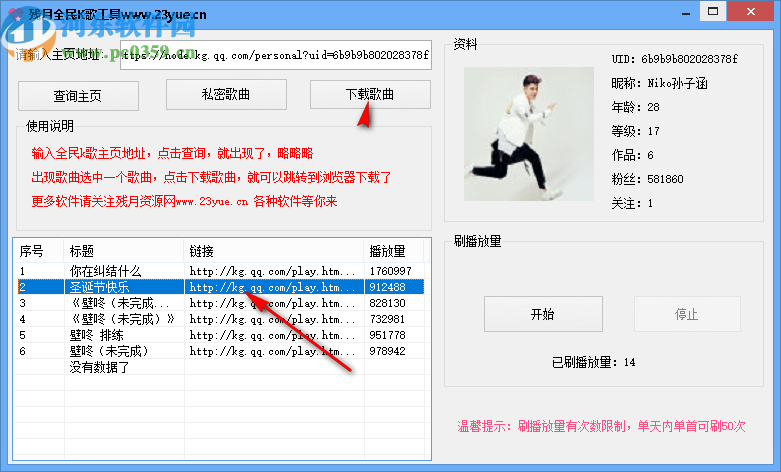Click play count 912488 cell
The image size is (781, 472).
tap(388, 287)
